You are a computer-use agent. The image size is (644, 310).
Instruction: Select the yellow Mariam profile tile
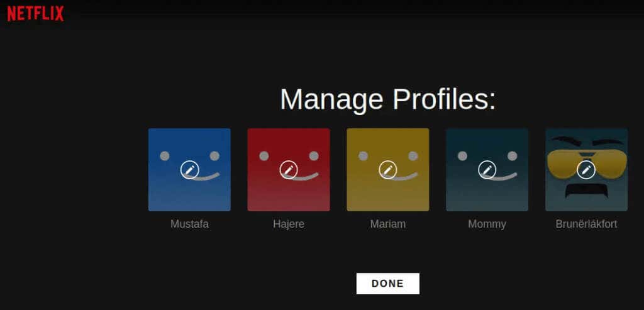tap(387, 170)
